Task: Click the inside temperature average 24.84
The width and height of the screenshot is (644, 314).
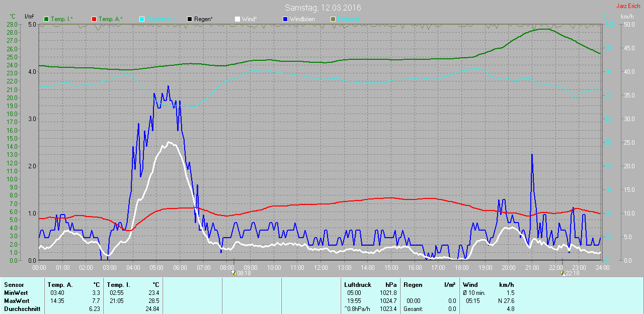Action: coord(152,309)
